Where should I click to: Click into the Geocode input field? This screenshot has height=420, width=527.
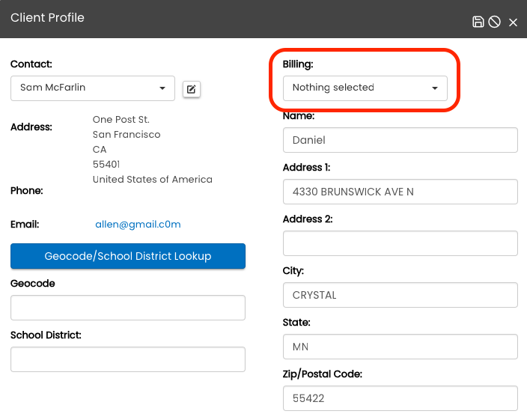click(x=128, y=308)
